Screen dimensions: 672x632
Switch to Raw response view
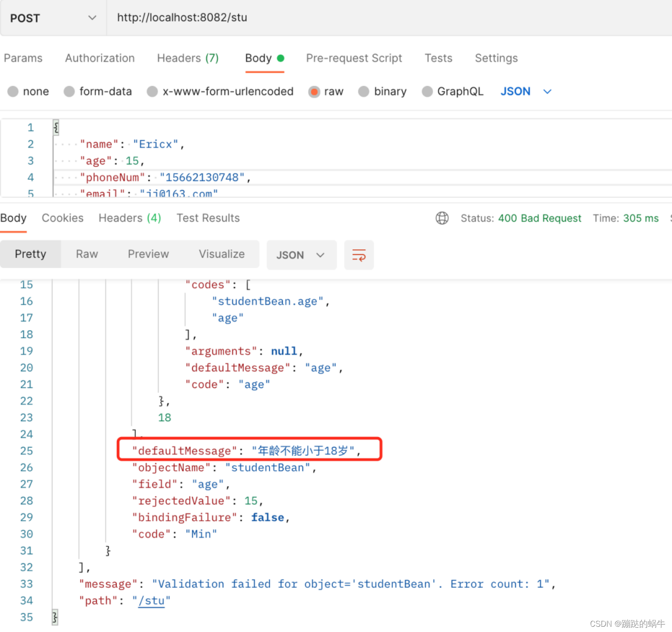click(x=87, y=254)
